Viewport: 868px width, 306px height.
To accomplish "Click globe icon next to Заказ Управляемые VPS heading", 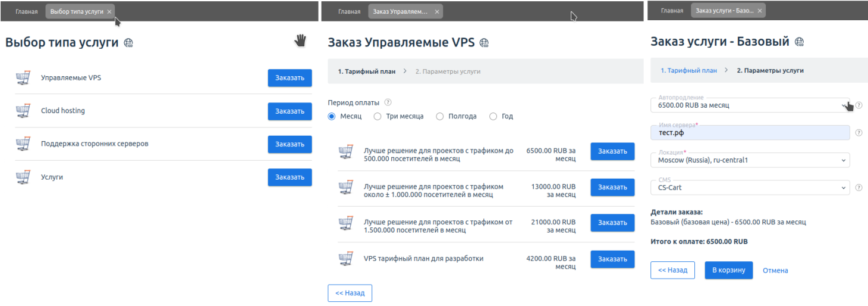I will (x=484, y=42).
